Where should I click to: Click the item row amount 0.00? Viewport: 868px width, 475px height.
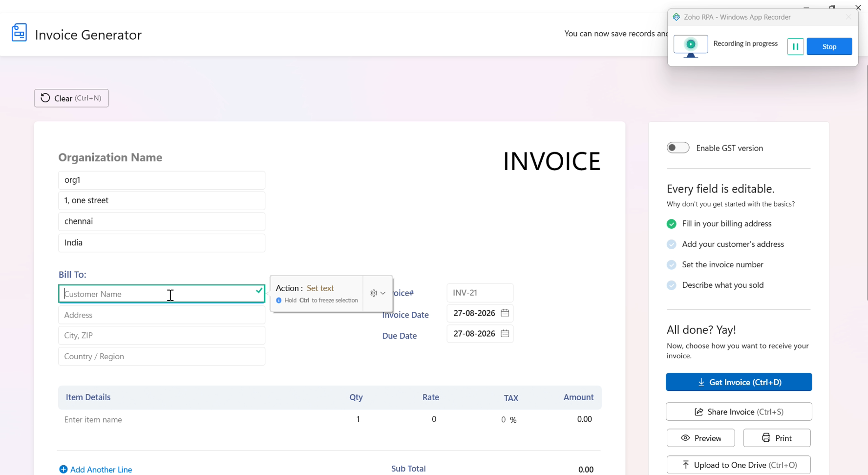point(584,419)
